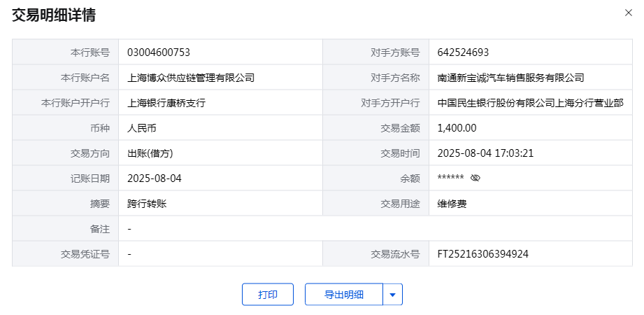The height and width of the screenshot is (315, 644).
Task: Click the transaction purpose 维修费
Action: pyautogui.click(x=452, y=204)
